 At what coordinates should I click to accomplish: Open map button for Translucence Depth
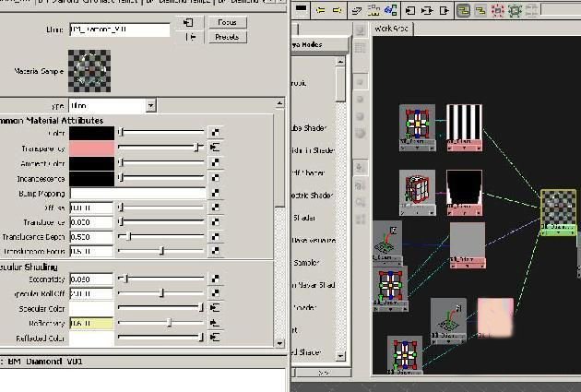coord(215,236)
